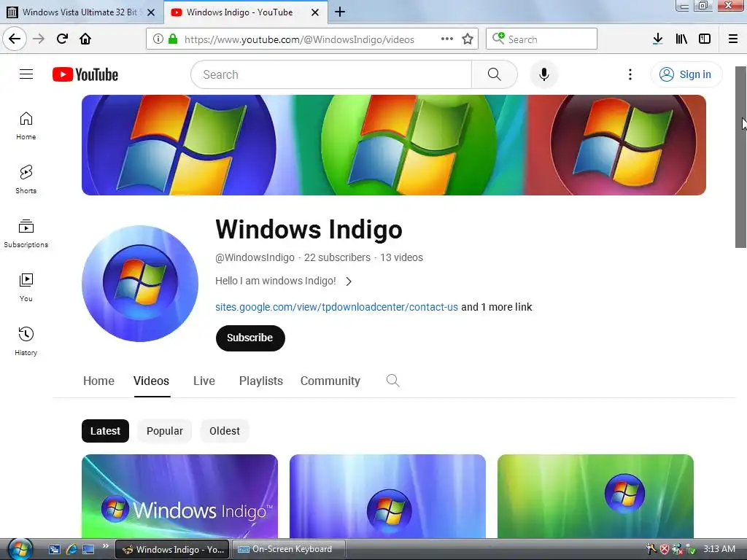Click the YouTube logo
Screen dimensions: 747x560
85,74
